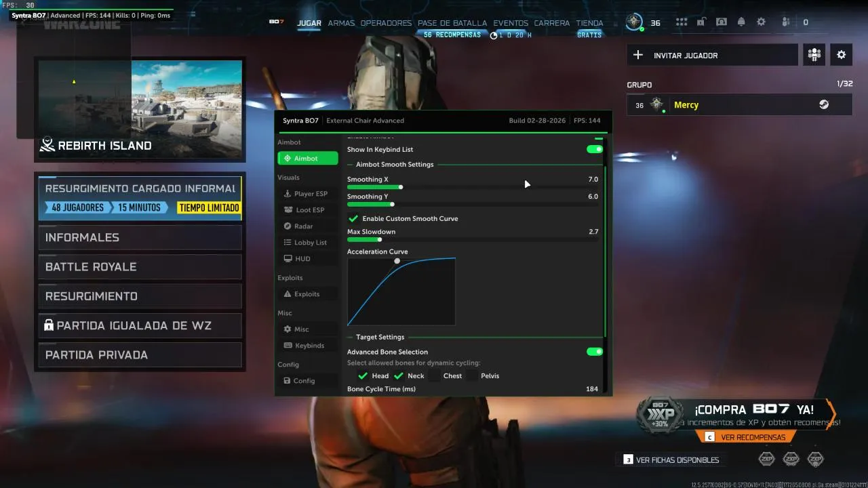This screenshot has height=488, width=868.
Task: Open the Radar compass icon section
Action: (288, 226)
